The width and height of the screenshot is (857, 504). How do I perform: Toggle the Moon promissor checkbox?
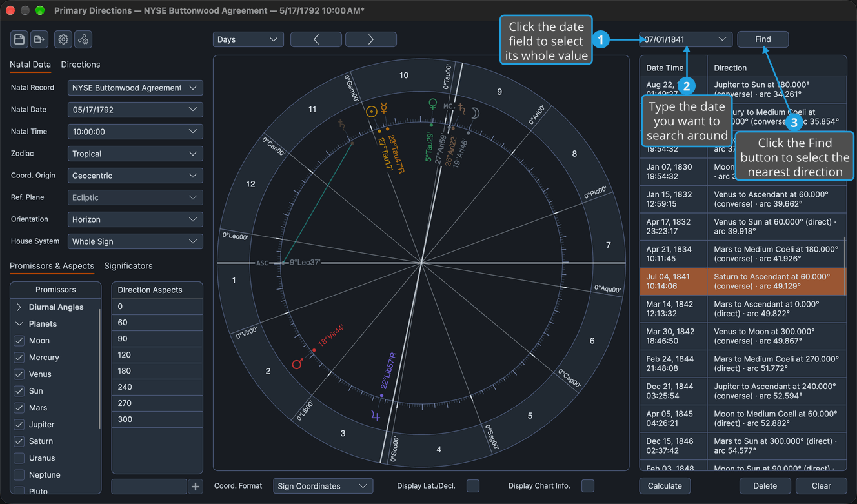19,341
